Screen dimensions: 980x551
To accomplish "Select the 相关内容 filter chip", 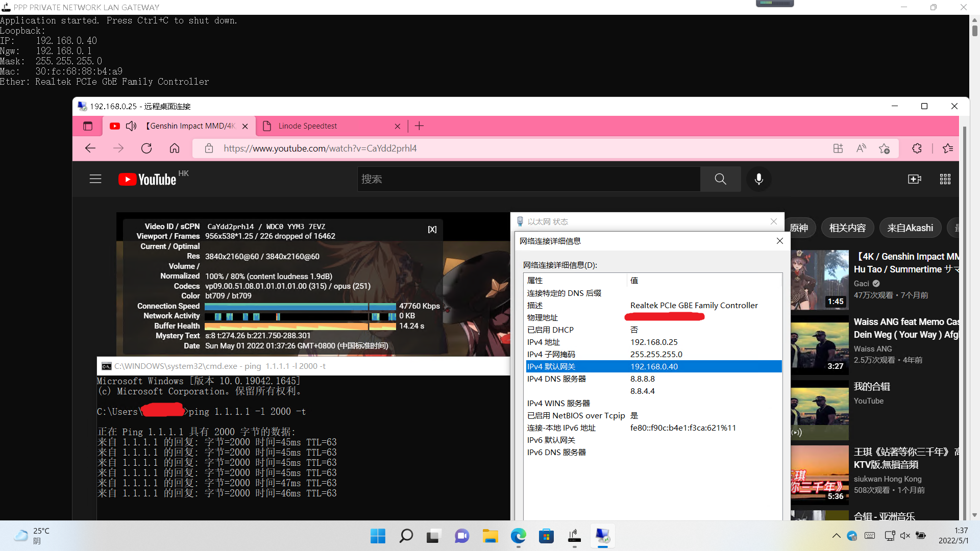I will pos(847,228).
